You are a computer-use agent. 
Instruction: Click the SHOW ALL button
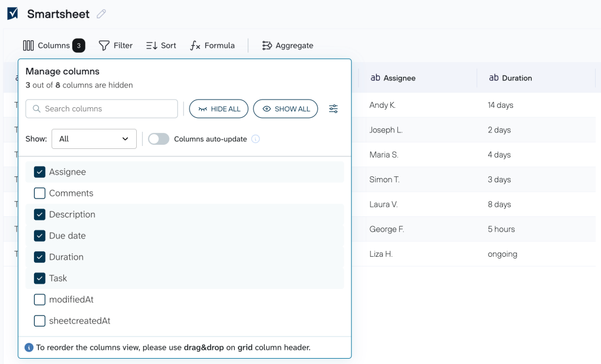[x=285, y=108]
